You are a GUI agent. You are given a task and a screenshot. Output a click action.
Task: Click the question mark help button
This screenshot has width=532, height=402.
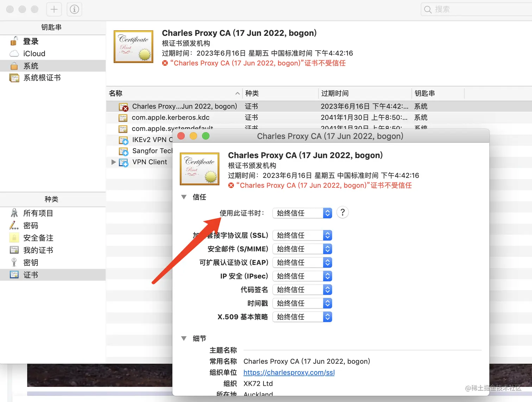click(x=343, y=212)
